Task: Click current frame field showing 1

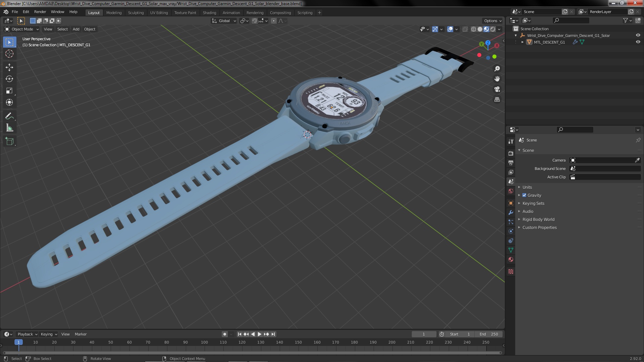Action: pos(424,334)
